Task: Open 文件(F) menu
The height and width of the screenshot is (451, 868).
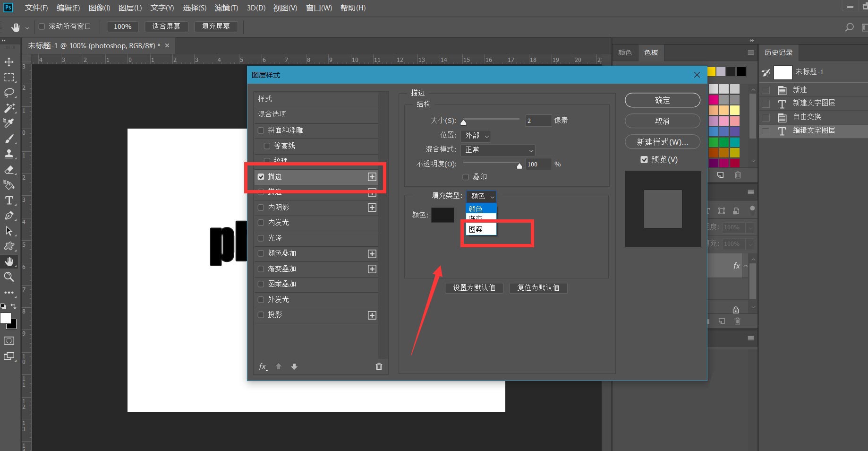Action: pyautogui.click(x=36, y=8)
